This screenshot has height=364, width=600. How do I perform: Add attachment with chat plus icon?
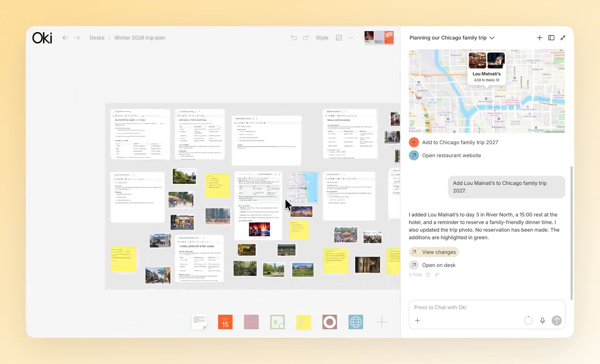[x=417, y=321]
